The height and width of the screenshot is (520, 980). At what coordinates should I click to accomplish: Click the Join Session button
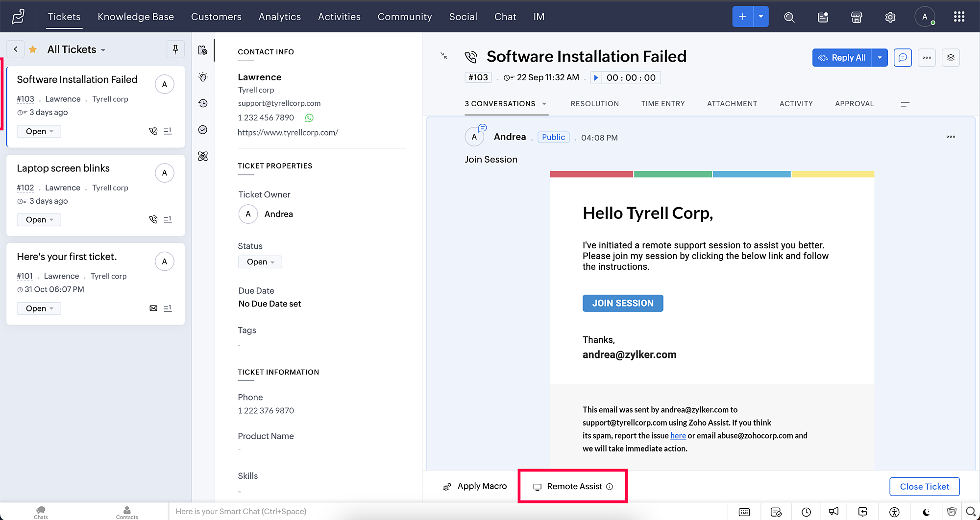pos(622,303)
